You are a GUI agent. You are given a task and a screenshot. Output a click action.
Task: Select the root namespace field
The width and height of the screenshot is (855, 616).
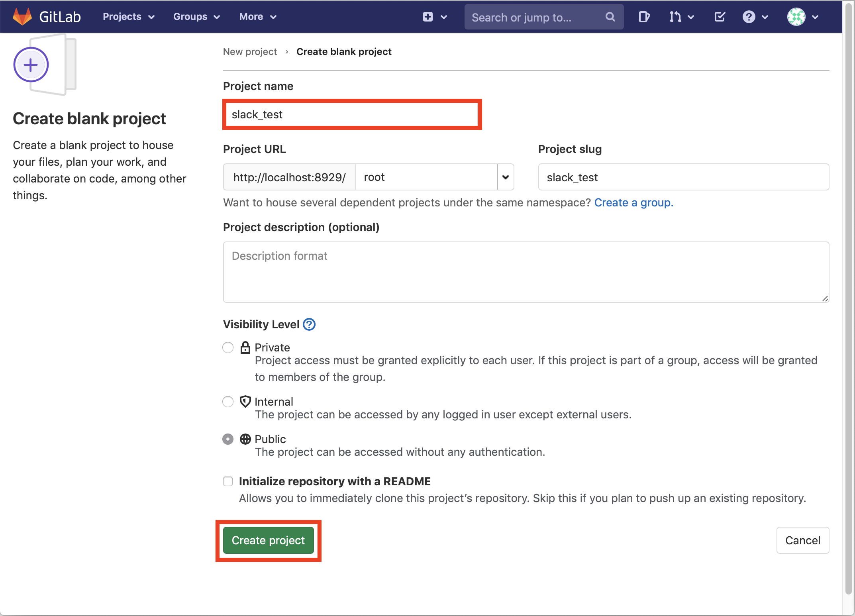pos(426,177)
